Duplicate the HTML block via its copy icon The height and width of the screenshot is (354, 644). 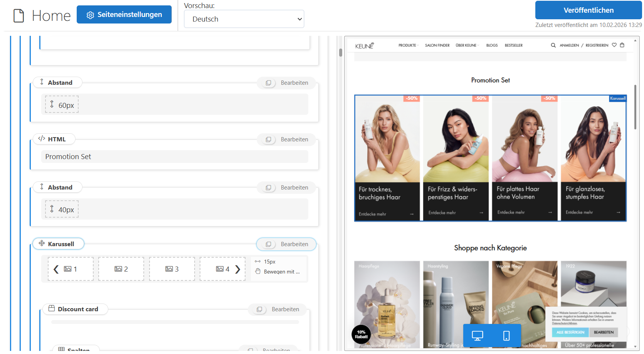[x=268, y=139]
